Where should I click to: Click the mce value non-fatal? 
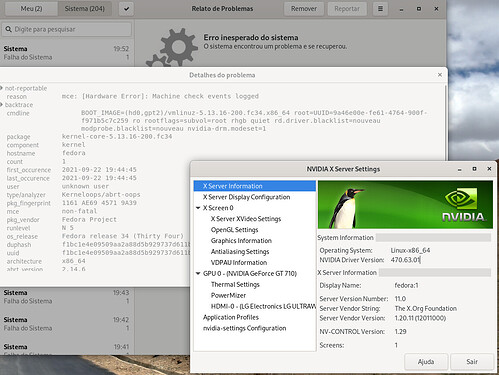click(79, 211)
